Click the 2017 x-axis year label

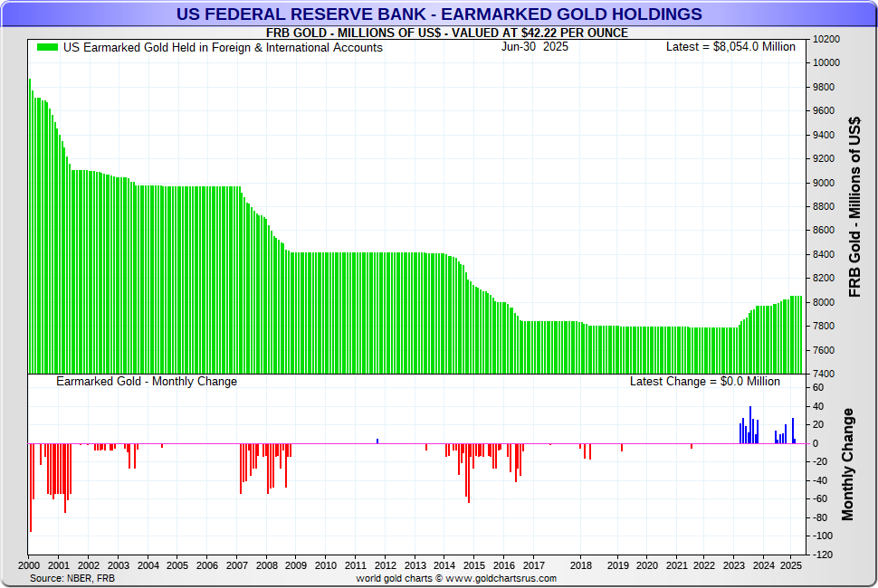click(x=534, y=565)
